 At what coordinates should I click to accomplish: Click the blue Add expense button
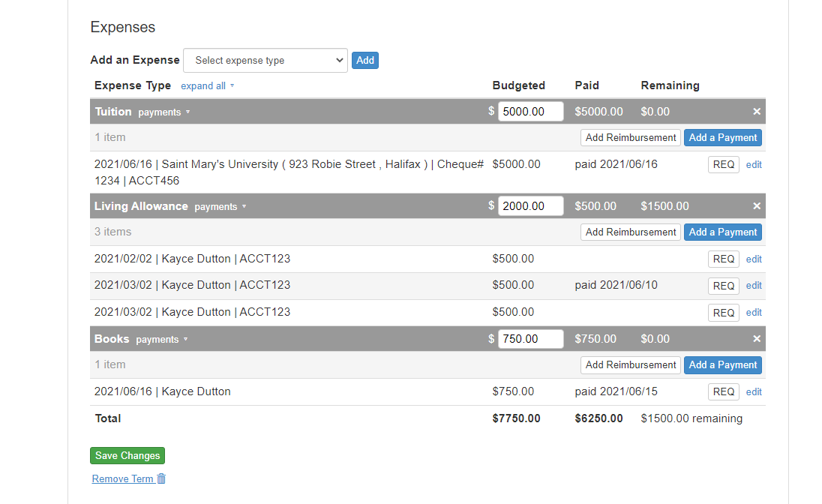(364, 60)
